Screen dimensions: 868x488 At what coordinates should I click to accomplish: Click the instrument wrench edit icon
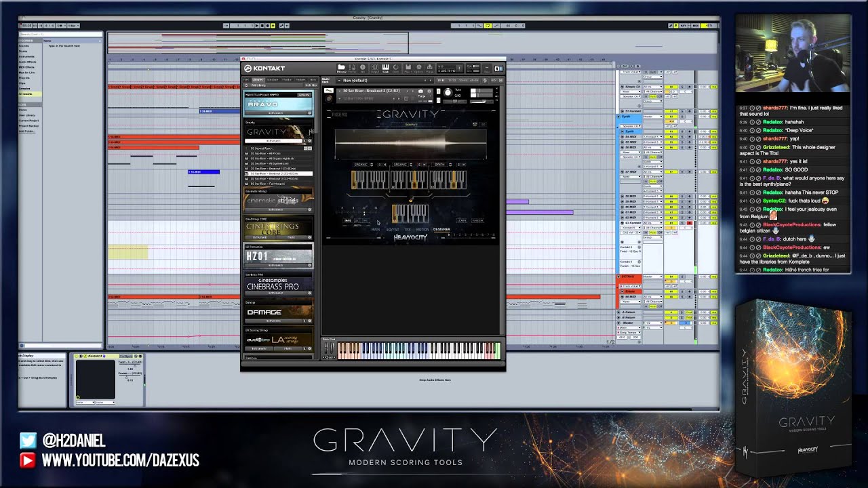pyautogui.click(x=329, y=91)
